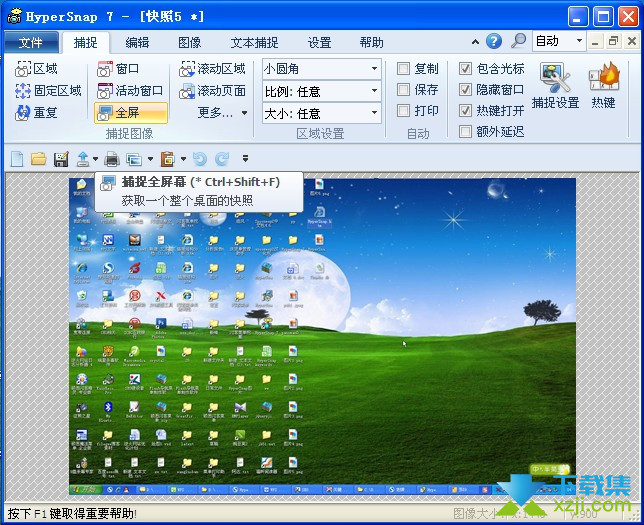644x525 pixels.
Task: Enable the 复制 copy checkbox
Action: (403, 68)
